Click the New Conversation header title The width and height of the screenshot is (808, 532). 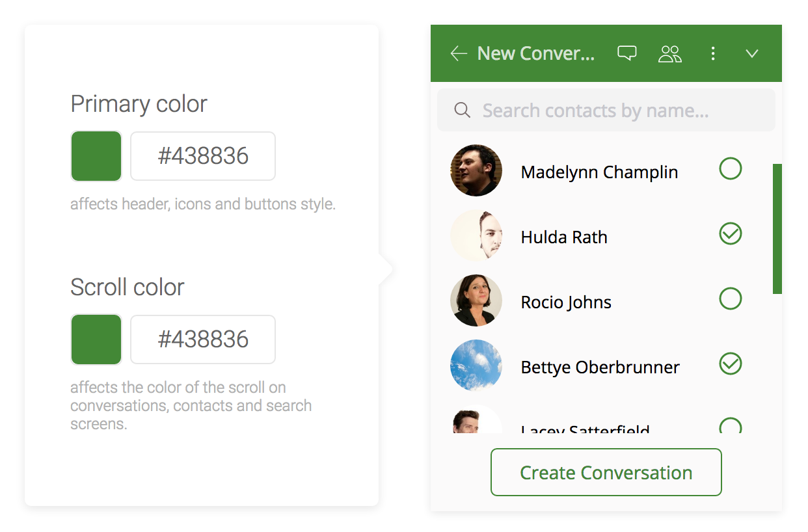(535, 53)
